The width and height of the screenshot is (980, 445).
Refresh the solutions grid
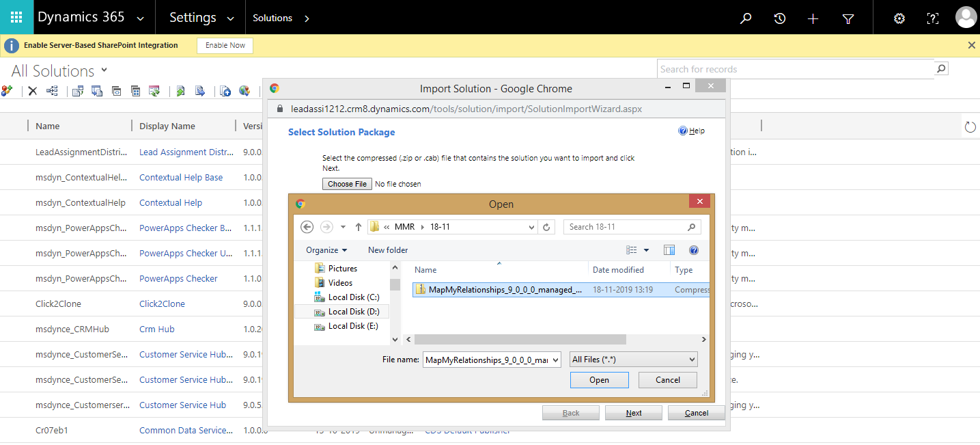(x=970, y=126)
